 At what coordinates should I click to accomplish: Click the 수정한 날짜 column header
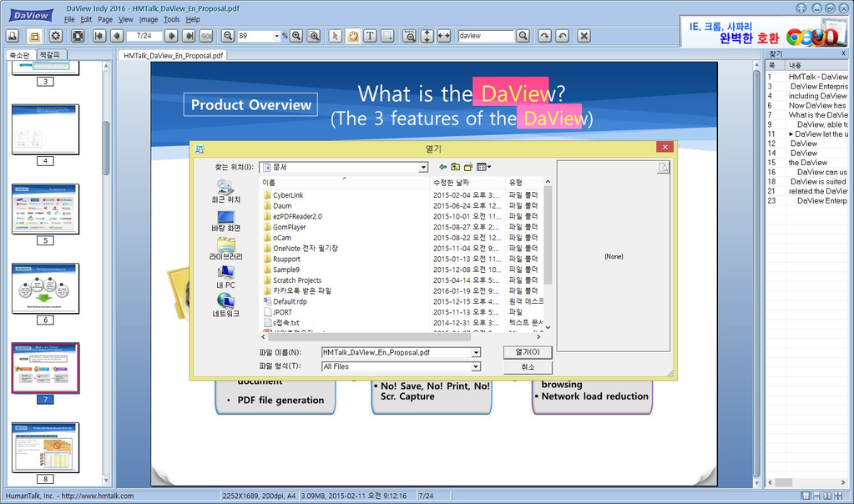pyautogui.click(x=467, y=183)
